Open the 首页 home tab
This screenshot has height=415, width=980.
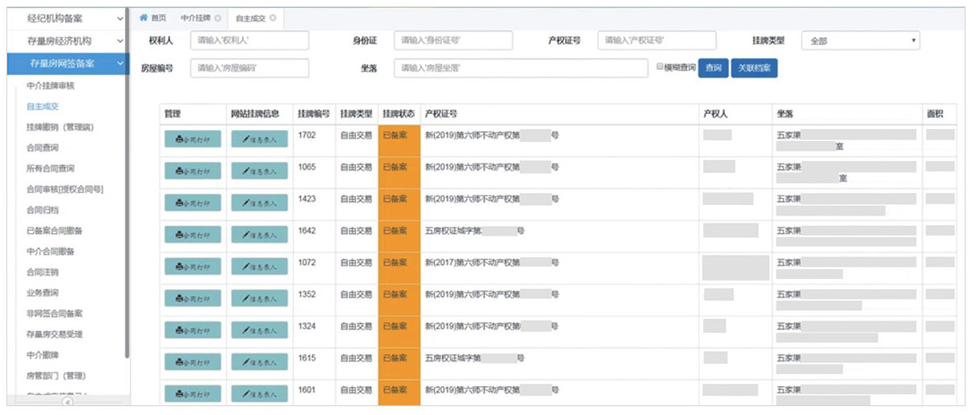click(152, 18)
